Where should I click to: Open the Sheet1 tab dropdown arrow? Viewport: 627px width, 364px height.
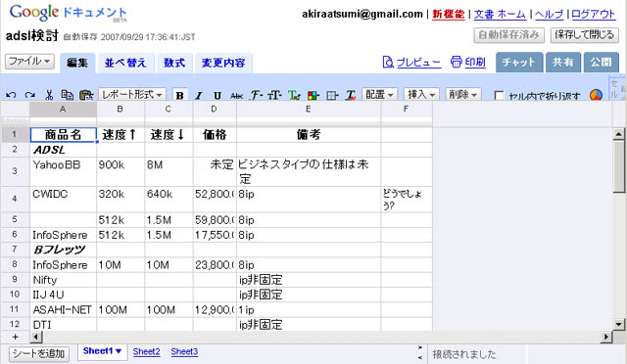point(119,351)
